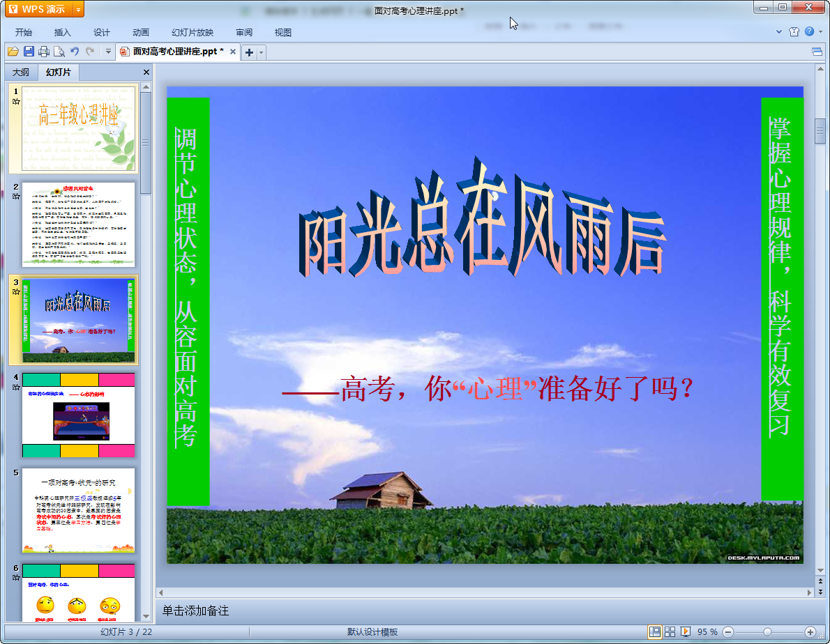Close the 面对高考心理讲座.ppt document tab
Viewport: 830px width, 644px height.
[x=233, y=52]
